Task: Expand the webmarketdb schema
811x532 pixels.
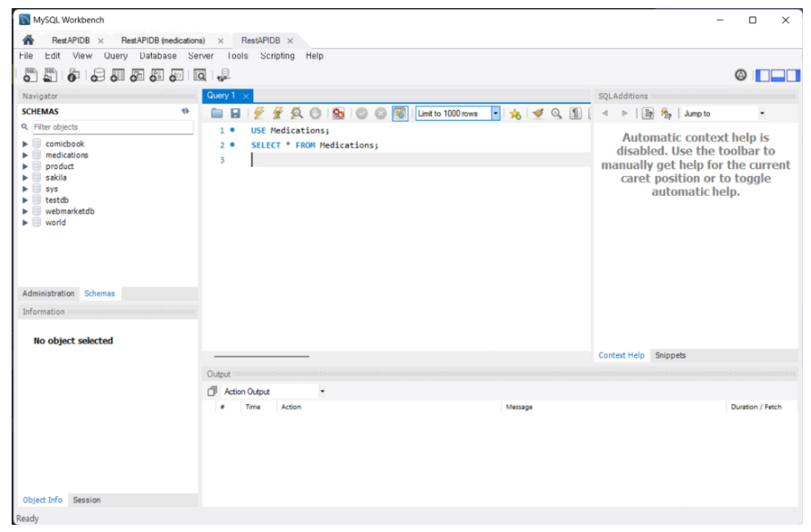Action: point(25,211)
